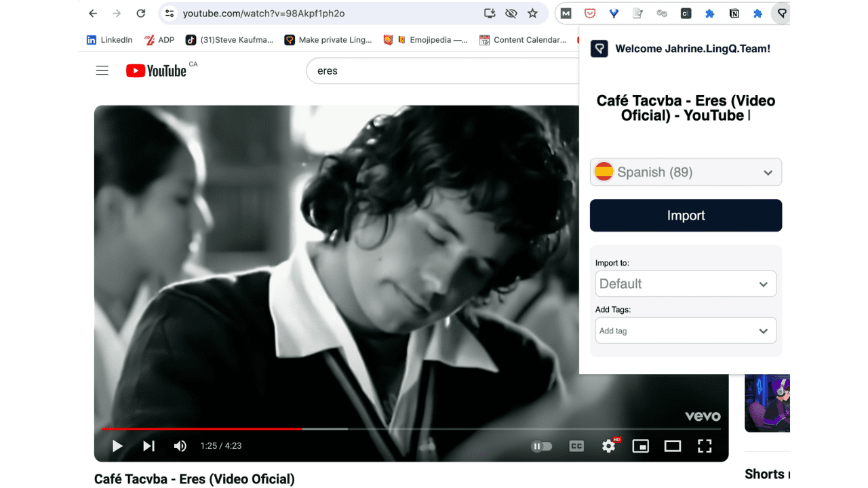Toggle theater mode view
This screenshot has height=488, width=868.
(672, 446)
